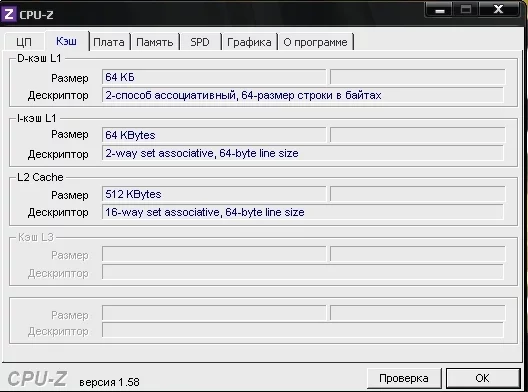Click the Дескриптор label in Кэш L3 group
528x392 pixels.
58,273
